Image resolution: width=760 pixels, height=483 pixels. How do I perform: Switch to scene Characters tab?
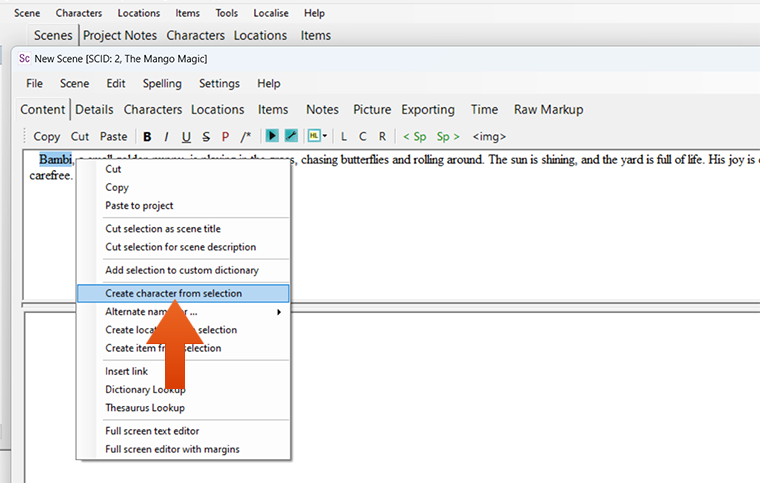[x=153, y=110]
